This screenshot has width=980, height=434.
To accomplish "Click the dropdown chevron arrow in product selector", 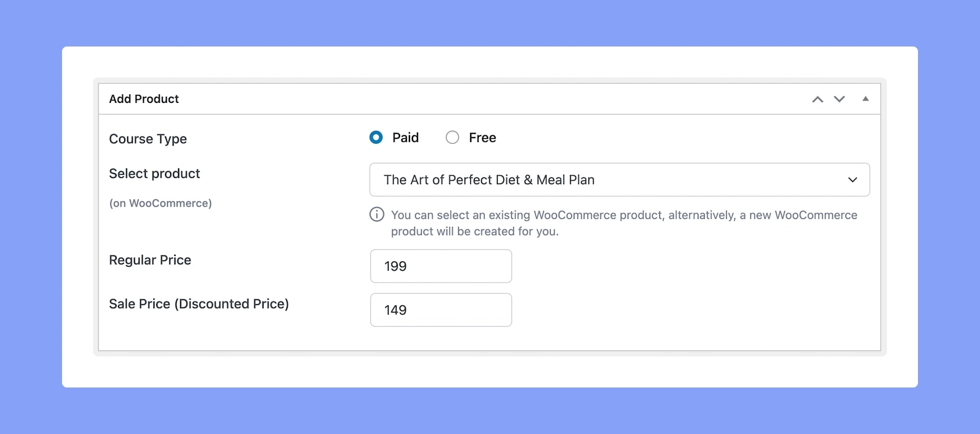I will point(853,180).
